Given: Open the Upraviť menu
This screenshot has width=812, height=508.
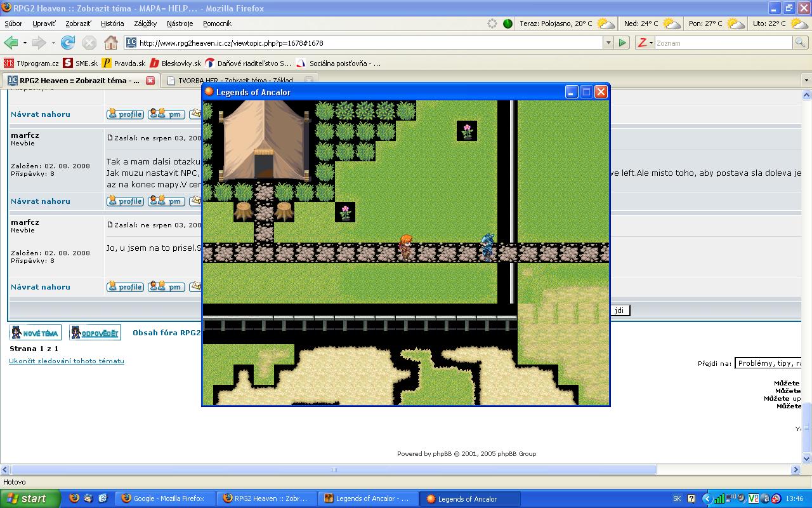Looking at the screenshot, I should click(x=44, y=23).
